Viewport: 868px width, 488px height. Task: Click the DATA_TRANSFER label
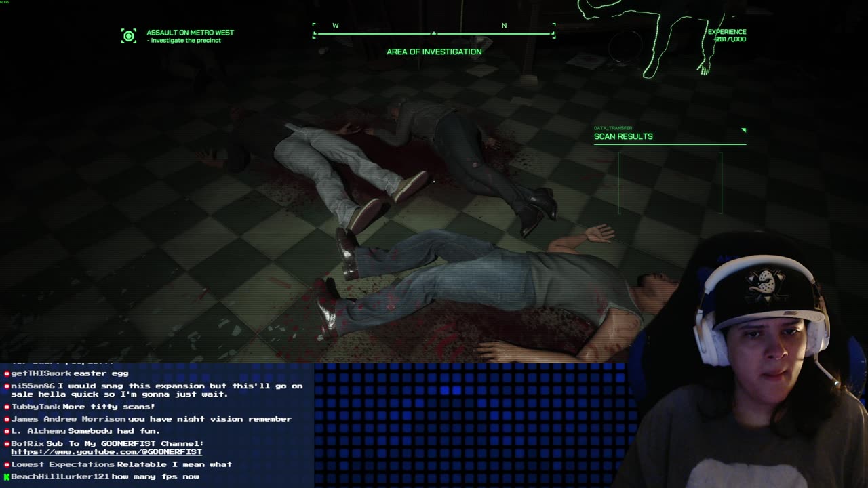click(x=613, y=128)
